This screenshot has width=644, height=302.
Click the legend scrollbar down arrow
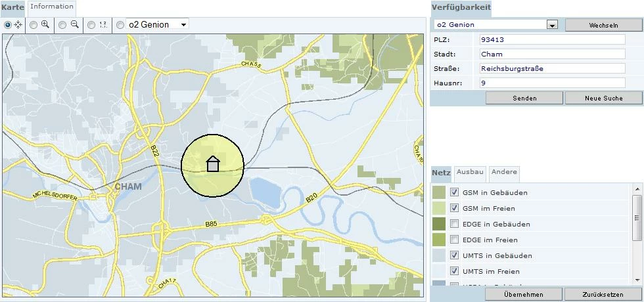tap(637, 280)
